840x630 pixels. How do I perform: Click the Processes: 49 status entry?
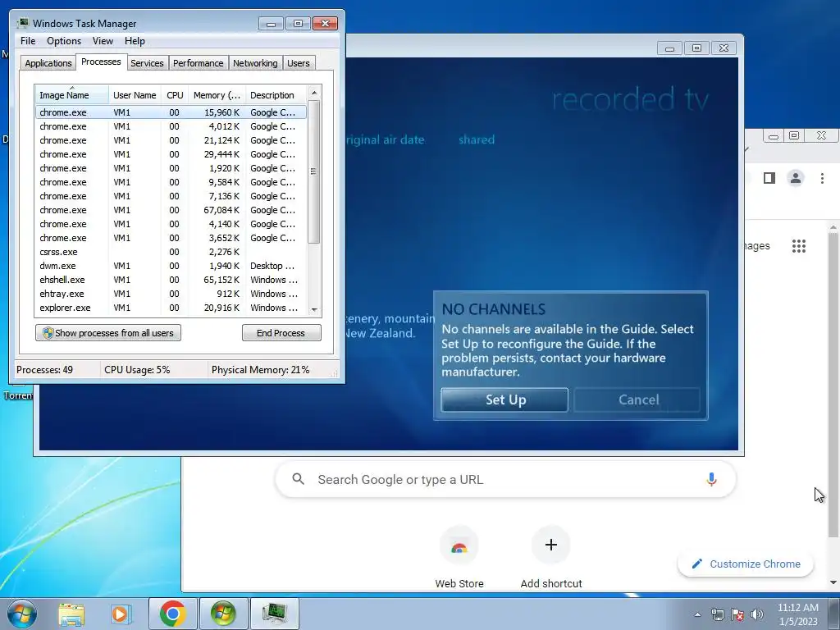coord(44,370)
